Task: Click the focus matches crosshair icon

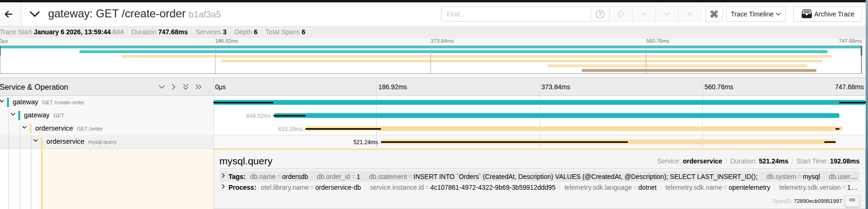Action: coord(621,14)
